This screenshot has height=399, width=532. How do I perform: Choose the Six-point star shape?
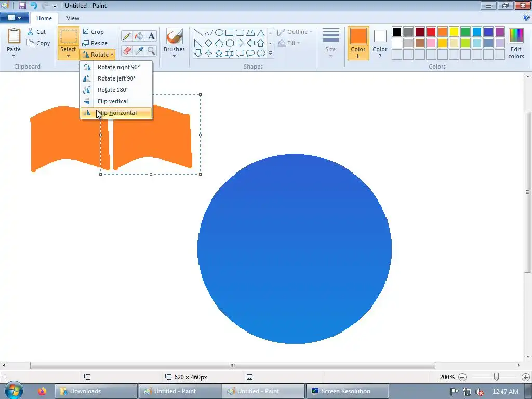[229, 54]
